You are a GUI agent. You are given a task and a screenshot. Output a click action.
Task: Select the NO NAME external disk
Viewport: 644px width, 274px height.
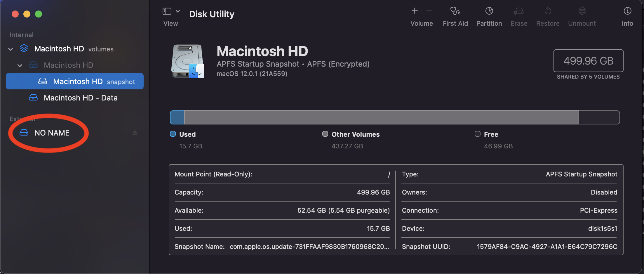75,133
